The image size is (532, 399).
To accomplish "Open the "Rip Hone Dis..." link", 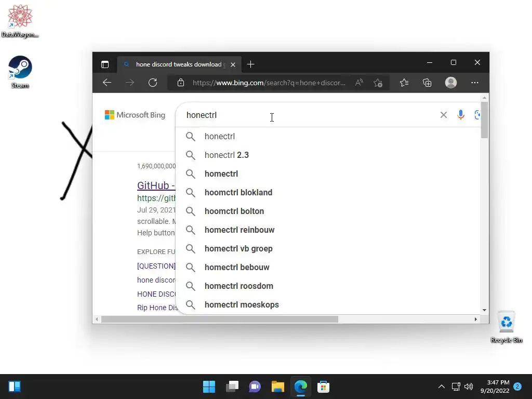I will tap(157, 308).
